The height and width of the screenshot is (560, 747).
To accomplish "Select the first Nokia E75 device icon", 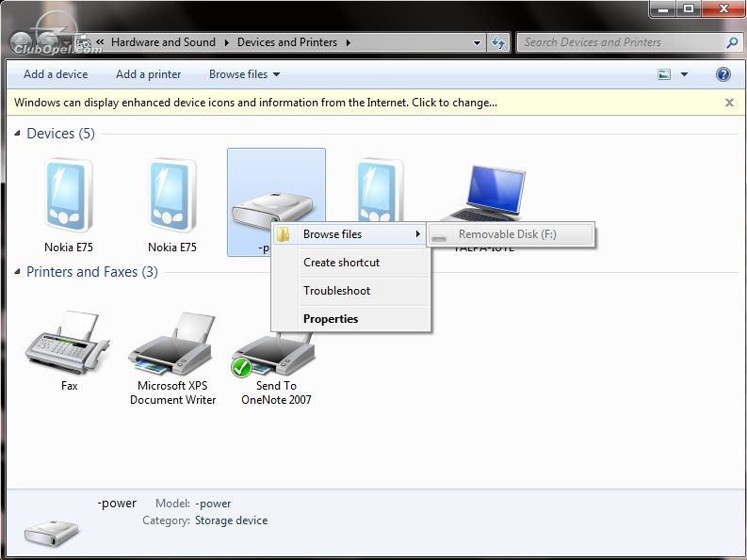I will pyautogui.click(x=69, y=196).
